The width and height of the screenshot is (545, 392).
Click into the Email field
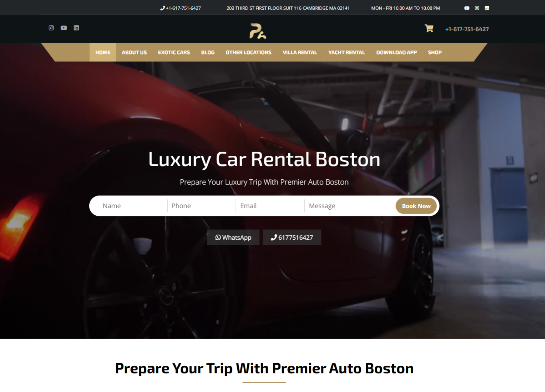[x=270, y=206]
